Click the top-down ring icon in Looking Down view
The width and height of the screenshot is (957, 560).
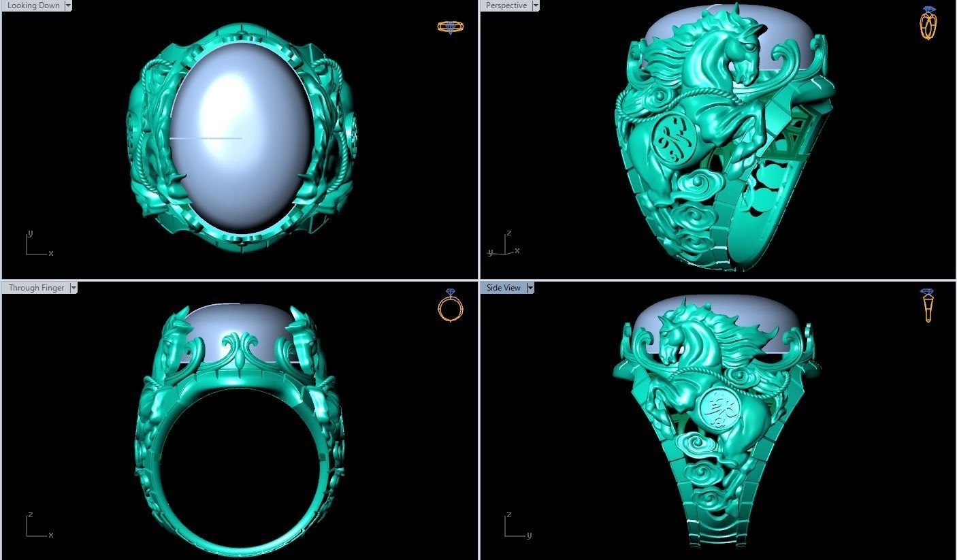(x=450, y=27)
